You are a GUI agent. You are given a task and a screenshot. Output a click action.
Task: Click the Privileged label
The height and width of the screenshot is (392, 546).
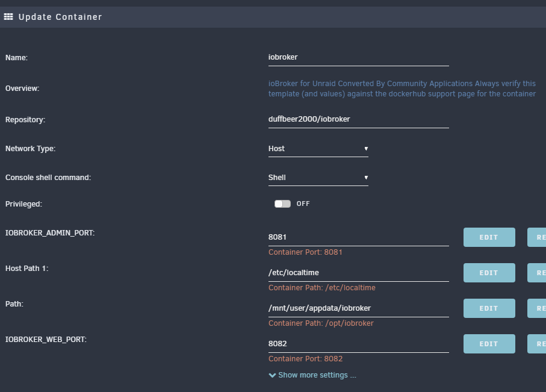[x=23, y=204]
